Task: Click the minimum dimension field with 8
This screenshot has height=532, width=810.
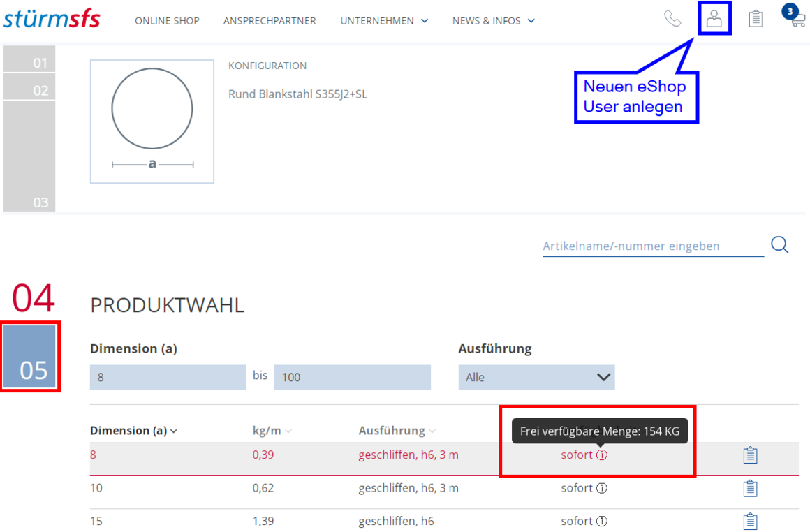Action: [x=168, y=377]
